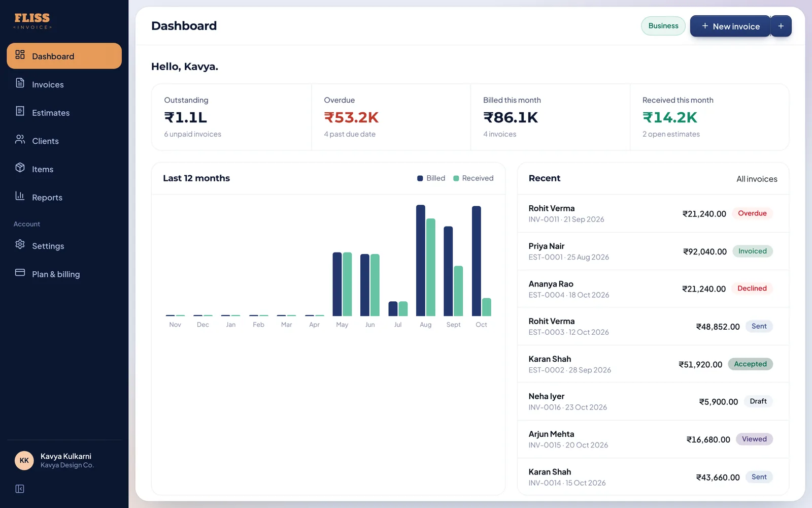
Task: Click the Reports bar chart icon
Action: point(20,196)
